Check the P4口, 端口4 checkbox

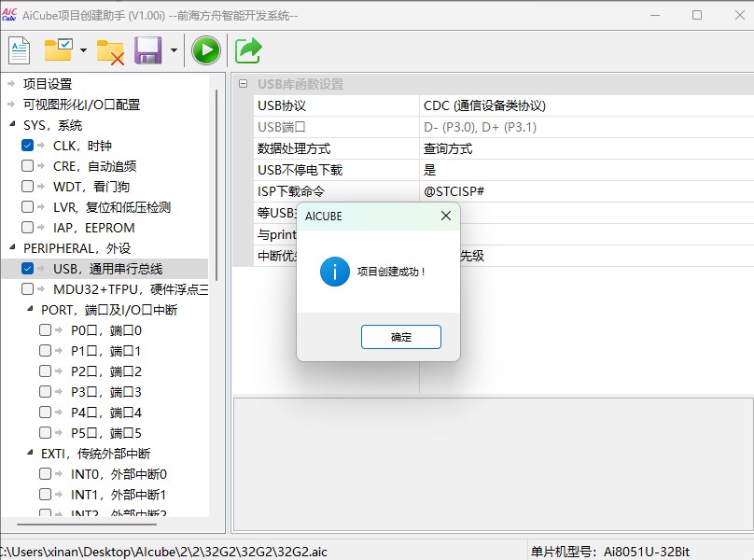[x=45, y=412]
